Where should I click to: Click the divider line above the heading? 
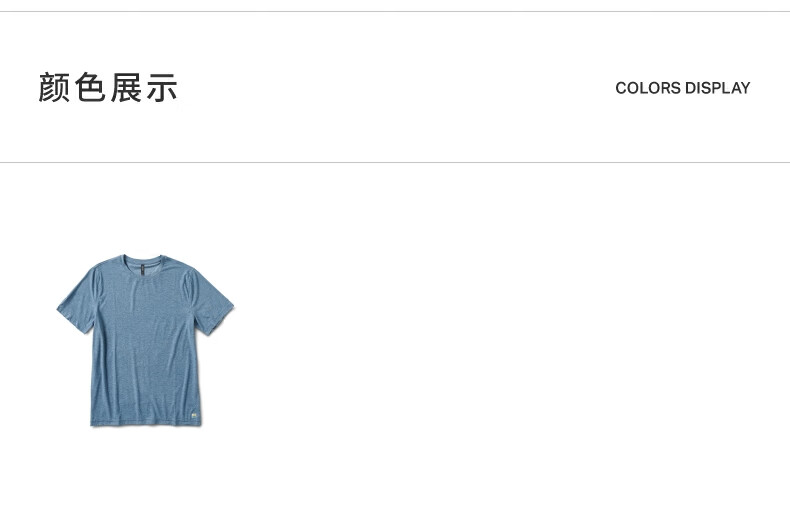[395, 11]
